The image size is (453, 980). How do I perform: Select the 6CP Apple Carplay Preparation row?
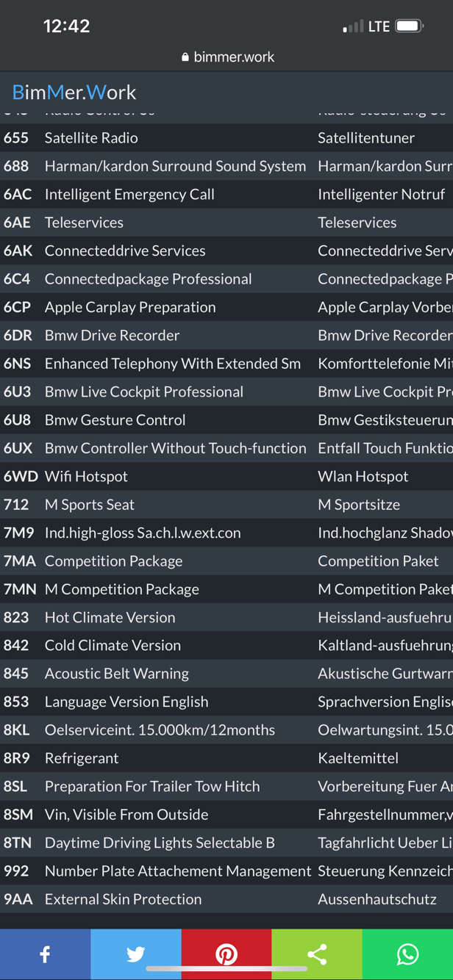pos(130,307)
